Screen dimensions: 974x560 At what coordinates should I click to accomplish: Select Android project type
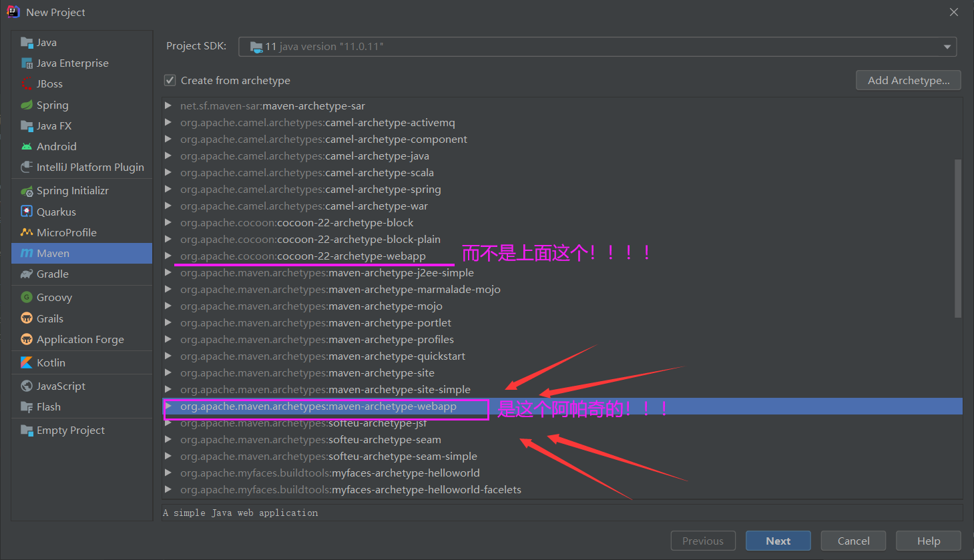[x=81, y=147]
